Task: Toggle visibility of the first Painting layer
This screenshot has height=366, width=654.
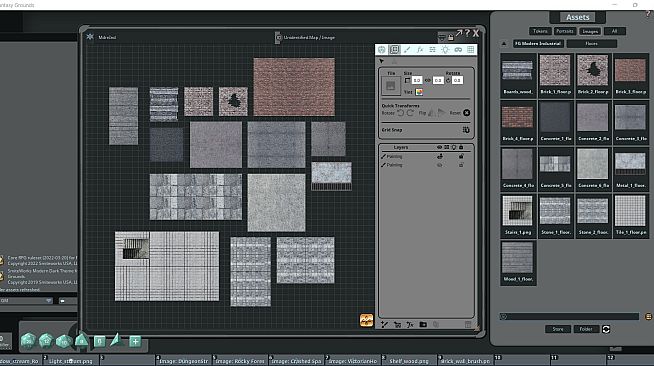Action: 440,157
